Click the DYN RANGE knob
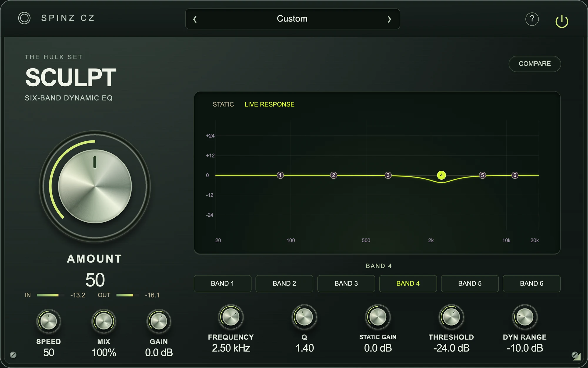The image size is (588, 368). (525, 317)
